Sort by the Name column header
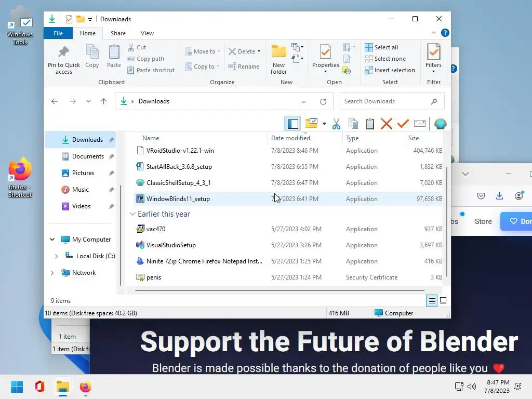This screenshot has width=532, height=399. click(151, 138)
